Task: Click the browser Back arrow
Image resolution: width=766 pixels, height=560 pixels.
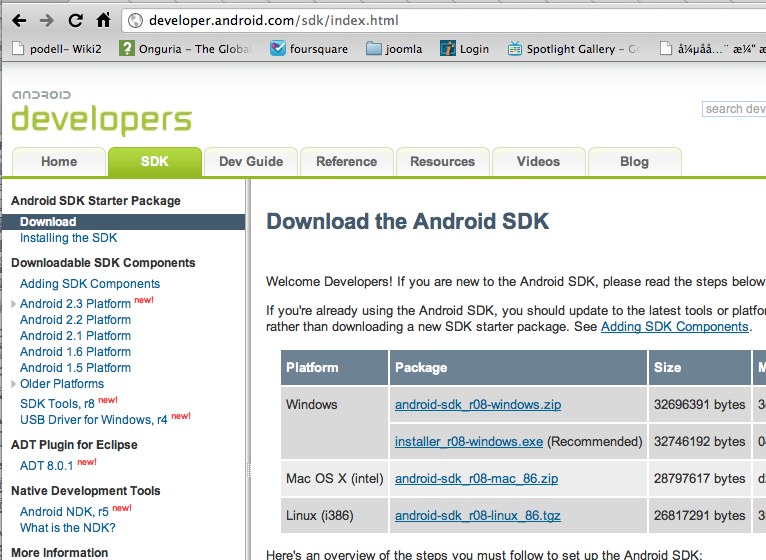Action: [19, 21]
